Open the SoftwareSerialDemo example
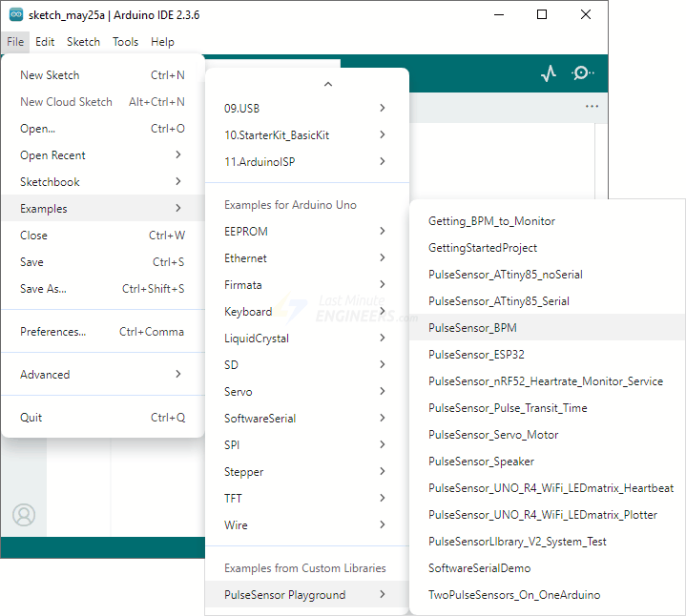686x616 pixels. click(479, 567)
